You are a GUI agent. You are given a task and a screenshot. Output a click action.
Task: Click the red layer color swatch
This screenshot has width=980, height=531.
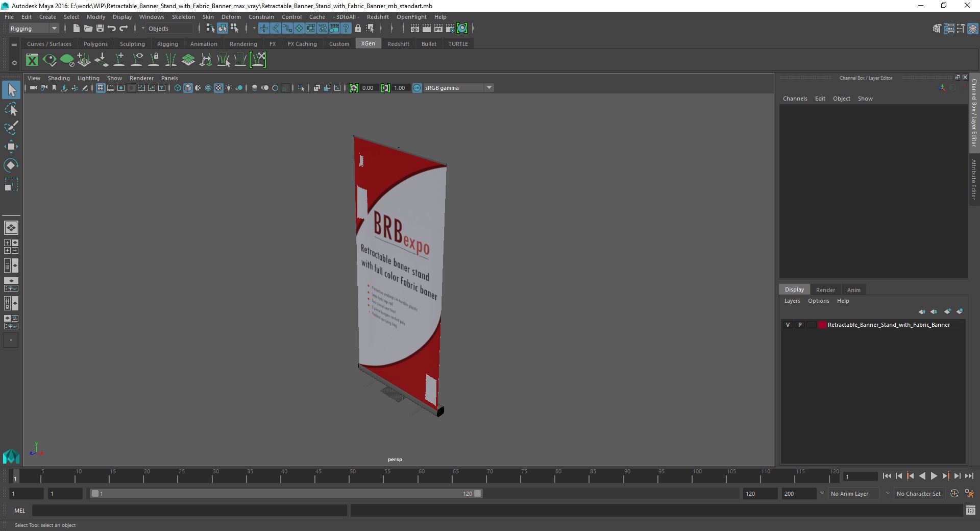point(822,325)
